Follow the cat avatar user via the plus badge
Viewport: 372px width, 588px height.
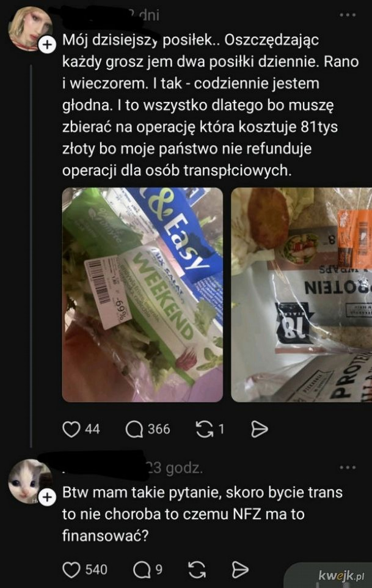point(47,498)
